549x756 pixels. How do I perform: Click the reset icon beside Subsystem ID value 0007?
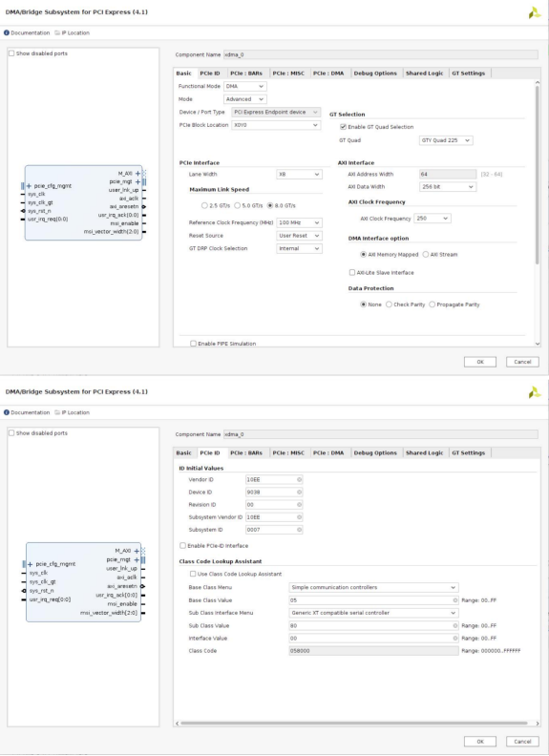pyautogui.click(x=299, y=530)
